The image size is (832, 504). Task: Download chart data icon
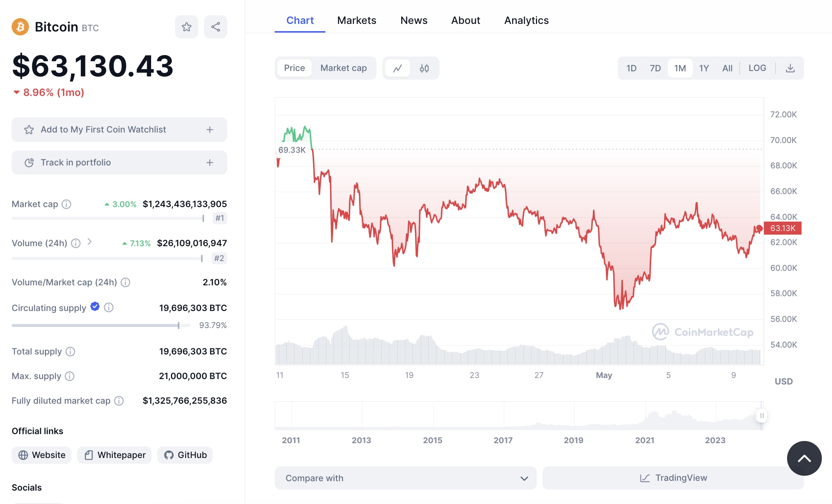[x=790, y=68]
